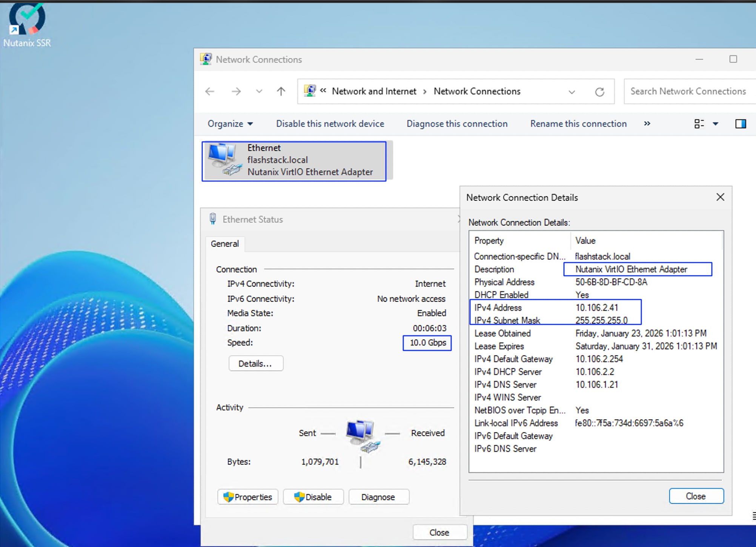
Task: Click the Forward navigation arrow
Action: pos(236,91)
